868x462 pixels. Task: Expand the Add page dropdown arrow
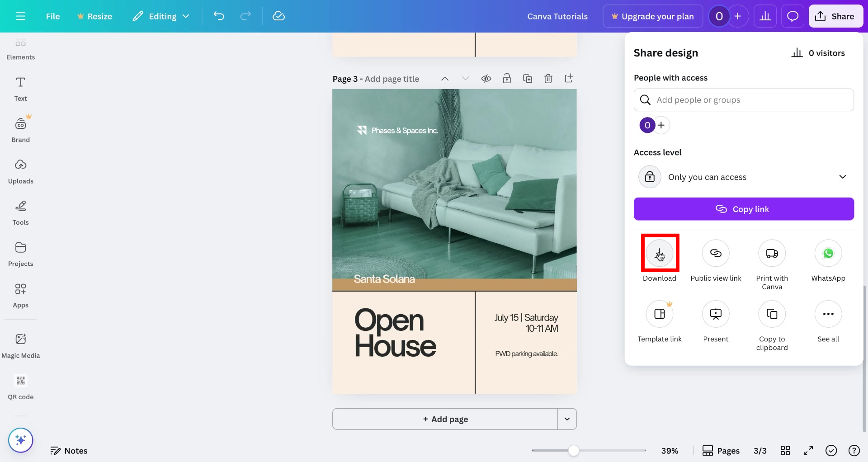567,419
